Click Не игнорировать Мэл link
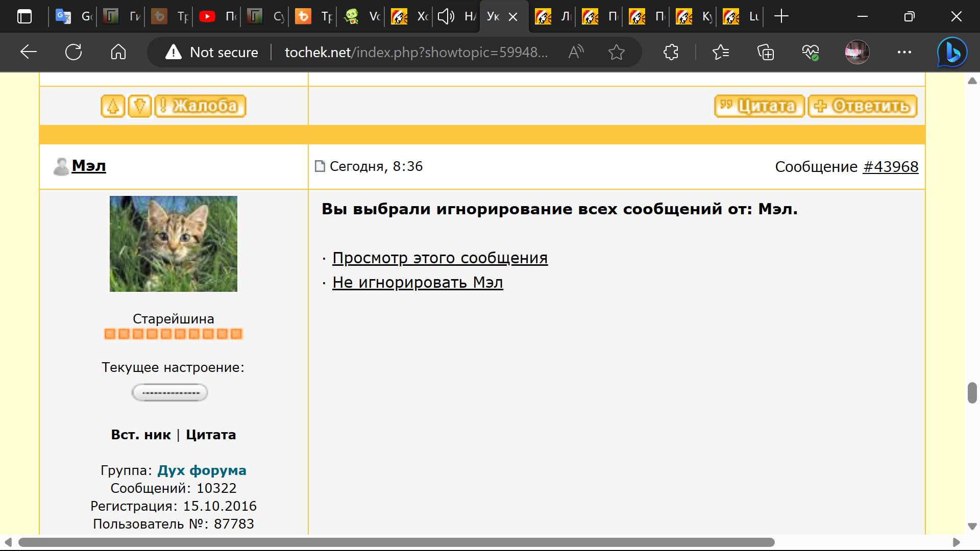The height and width of the screenshot is (551, 980). (417, 283)
